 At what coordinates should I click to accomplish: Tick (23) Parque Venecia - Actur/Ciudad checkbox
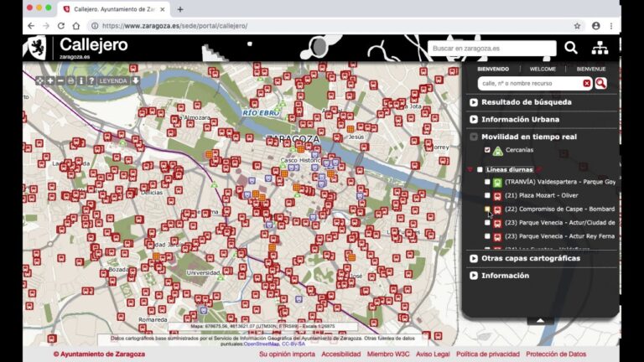pos(487,222)
